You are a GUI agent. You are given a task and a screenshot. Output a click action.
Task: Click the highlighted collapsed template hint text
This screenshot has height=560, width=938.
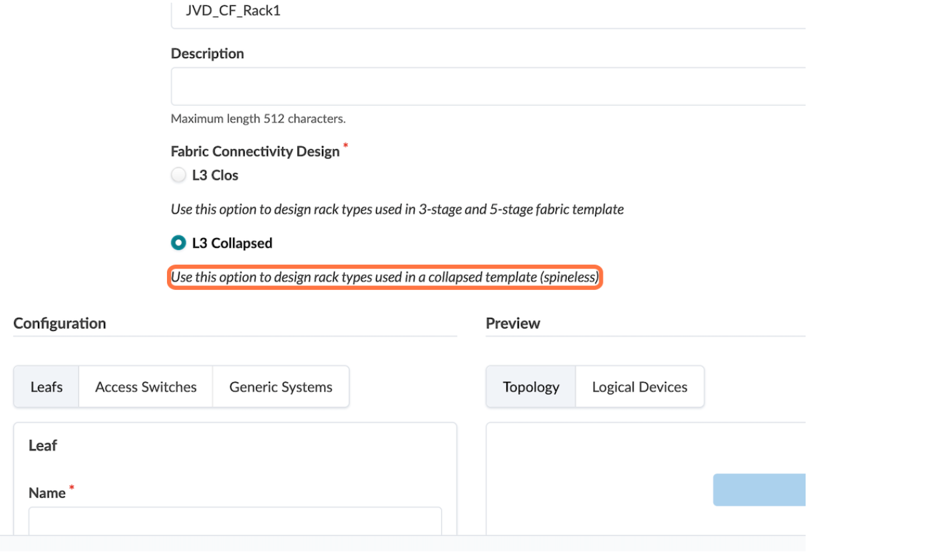coord(385,277)
